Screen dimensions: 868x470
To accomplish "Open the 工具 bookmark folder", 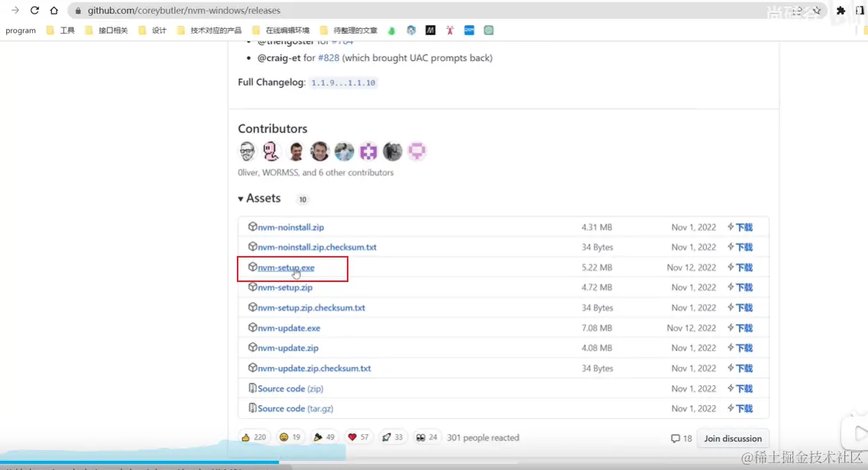I will [x=60, y=31].
